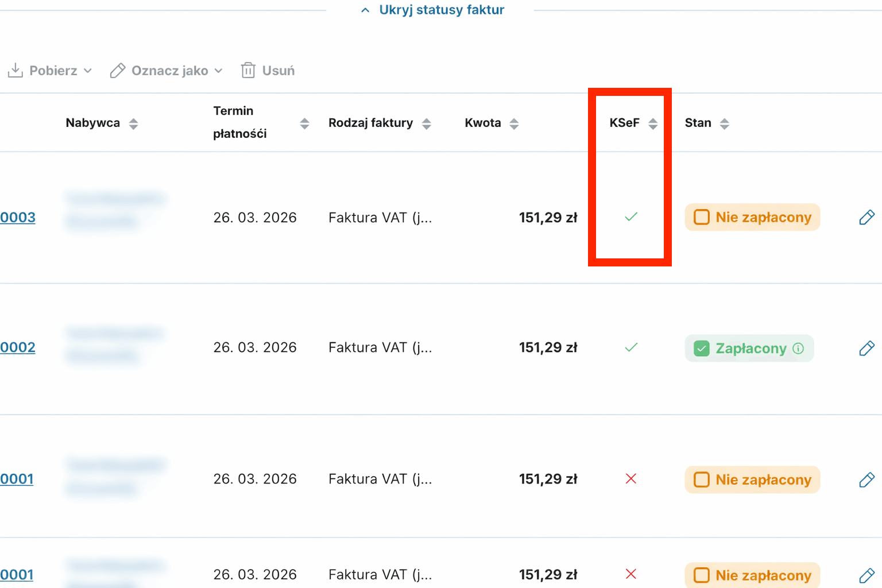The width and height of the screenshot is (882, 588).
Task: Open the invoice 0002 link
Action: [18, 347]
